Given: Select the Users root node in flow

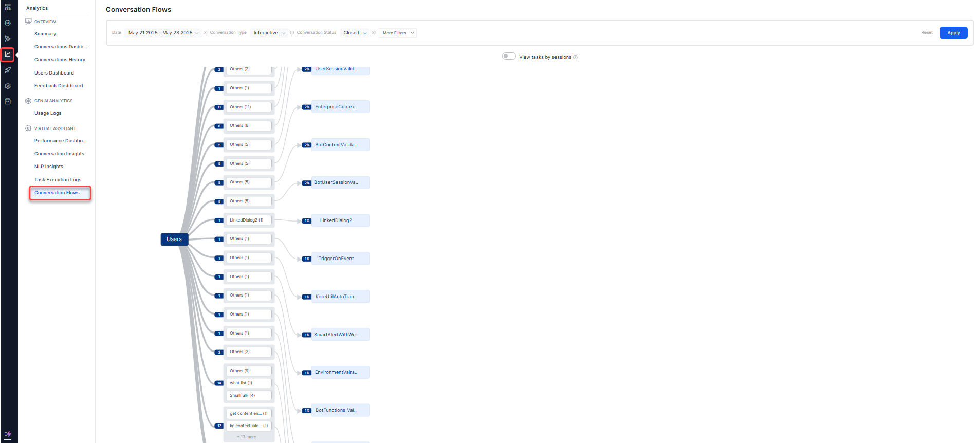Looking at the screenshot, I should 174,239.
